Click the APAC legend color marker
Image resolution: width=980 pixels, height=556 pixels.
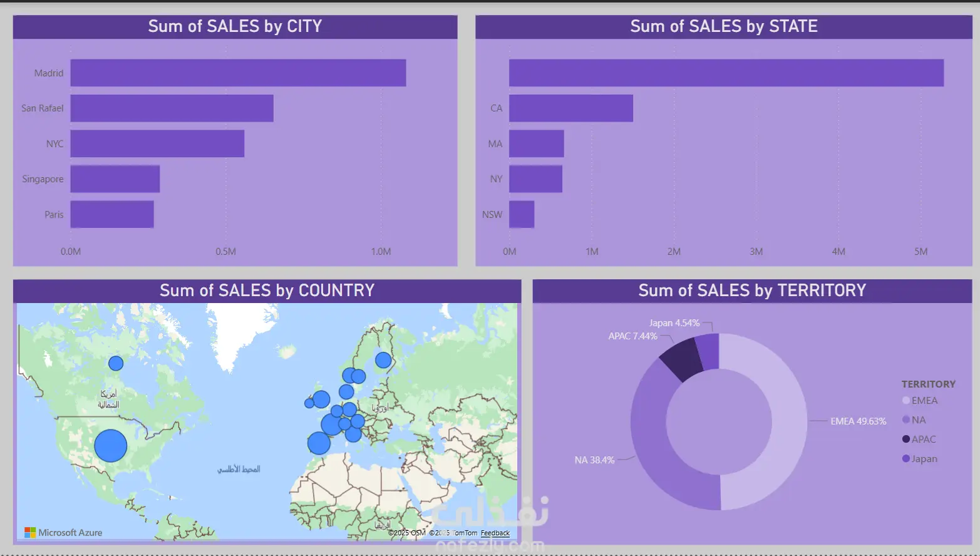click(906, 440)
